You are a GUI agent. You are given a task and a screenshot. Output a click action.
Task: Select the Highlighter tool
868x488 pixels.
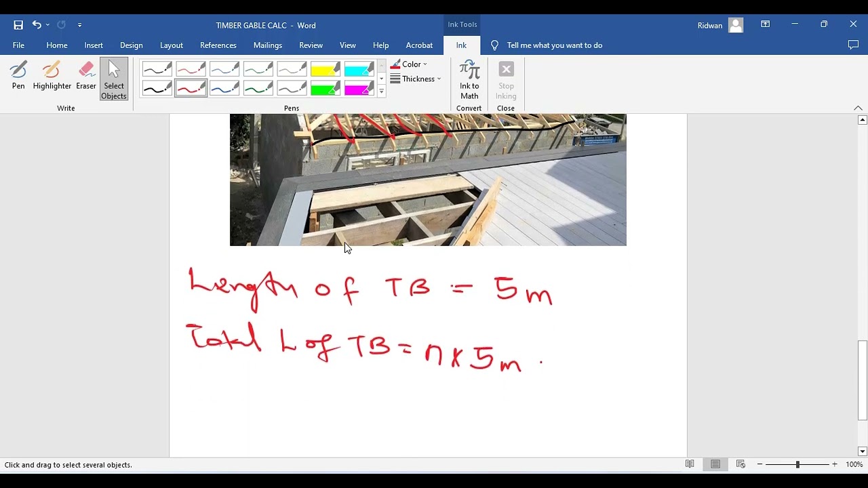point(52,75)
